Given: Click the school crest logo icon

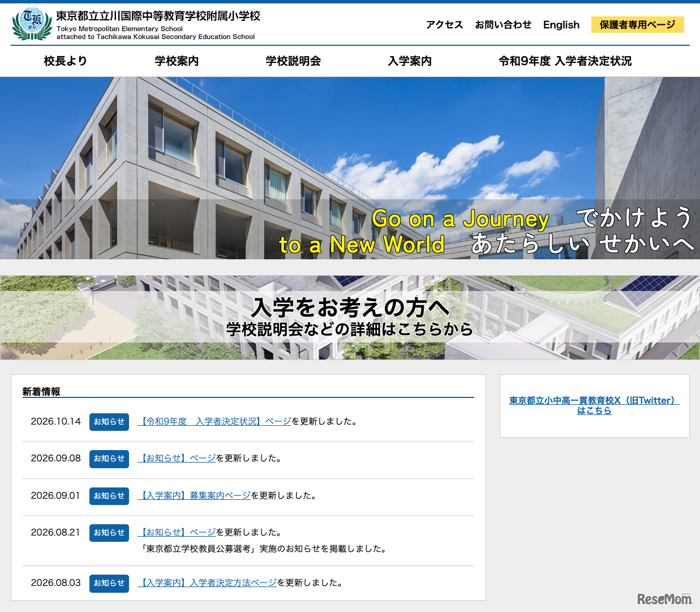Looking at the screenshot, I should (x=32, y=24).
